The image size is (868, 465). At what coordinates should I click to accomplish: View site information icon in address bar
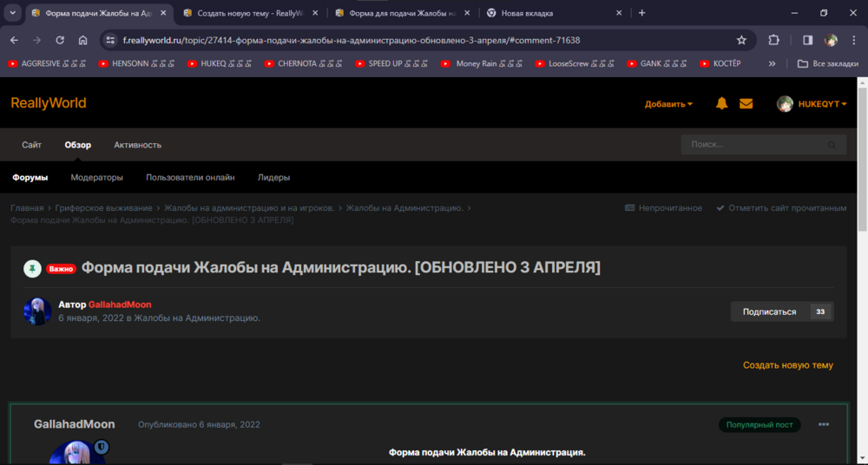click(x=111, y=41)
